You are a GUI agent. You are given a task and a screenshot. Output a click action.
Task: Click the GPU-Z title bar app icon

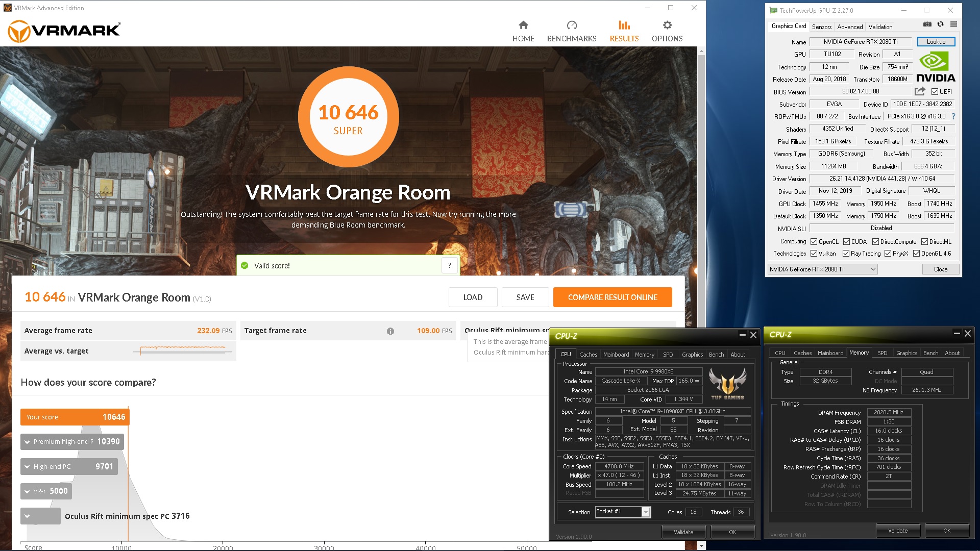tap(774, 10)
